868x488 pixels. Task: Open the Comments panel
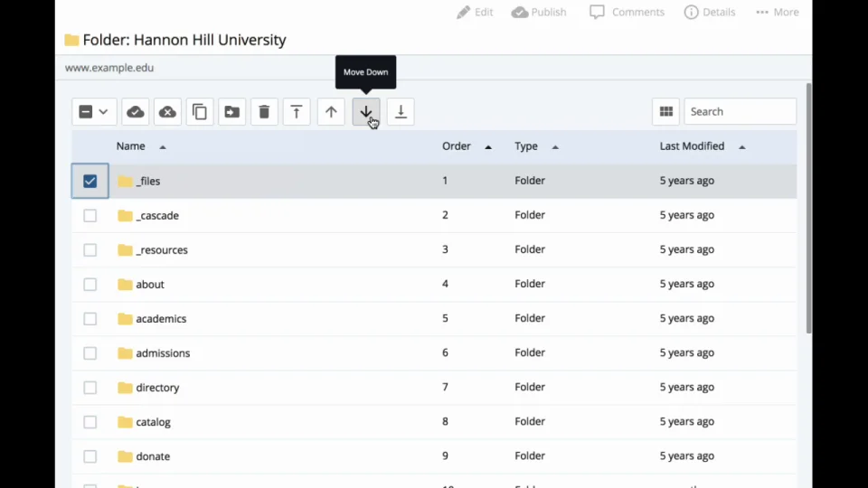pos(627,13)
